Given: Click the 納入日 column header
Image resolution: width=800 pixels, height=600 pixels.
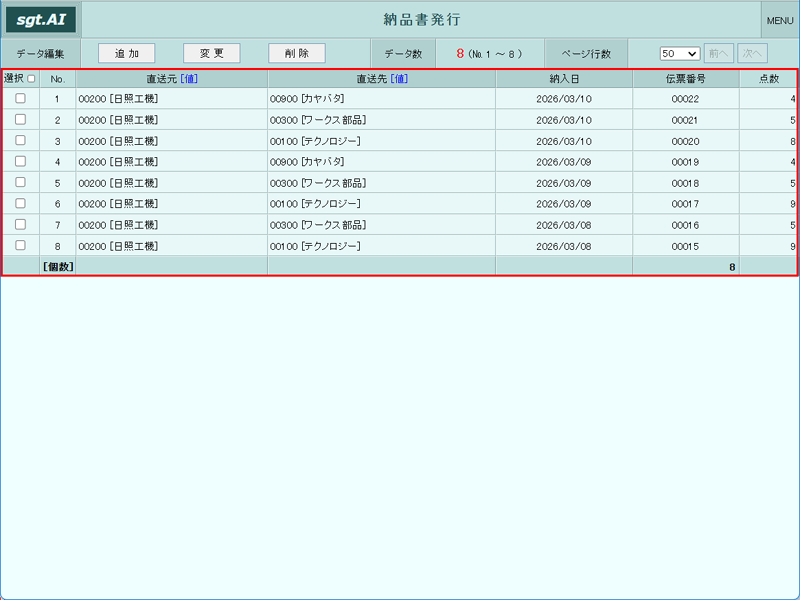Looking at the screenshot, I should 564,79.
